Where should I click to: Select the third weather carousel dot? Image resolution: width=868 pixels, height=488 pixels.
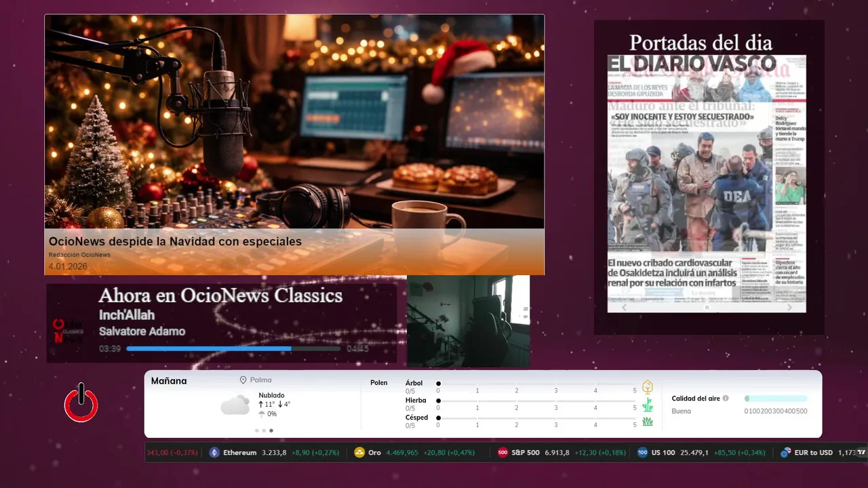point(271,430)
